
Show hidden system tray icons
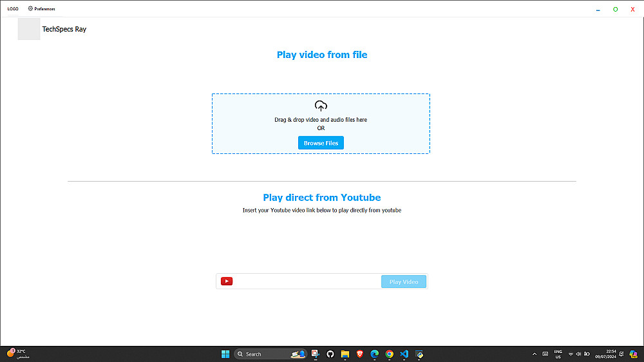[x=535, y=354]
